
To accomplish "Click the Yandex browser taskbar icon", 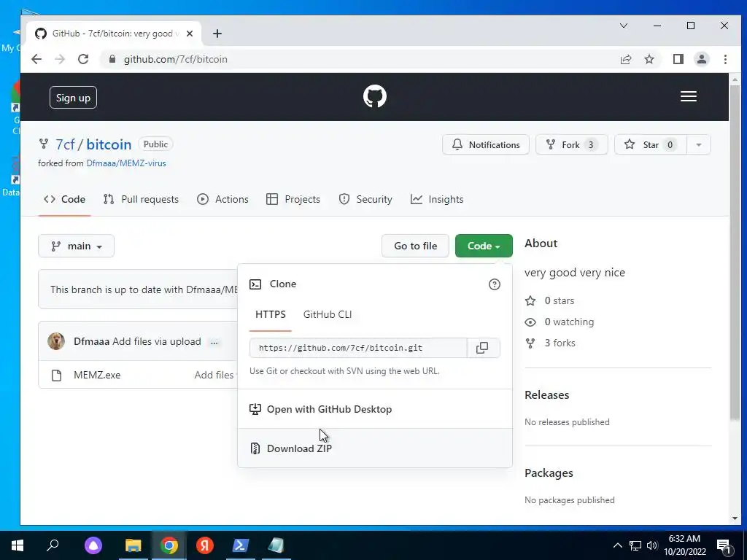I will 204,545.
